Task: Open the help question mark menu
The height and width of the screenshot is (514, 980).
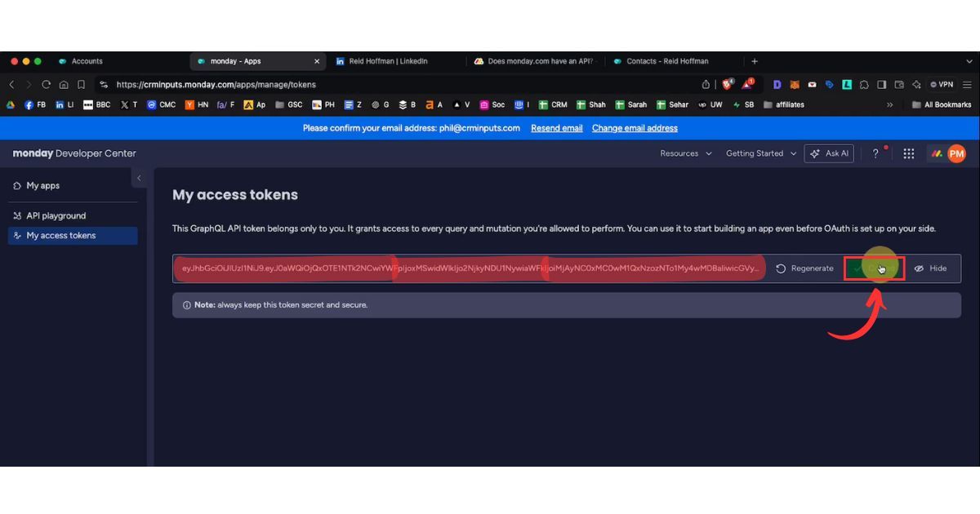Action: pyautogui.click(x=875, y=153)
